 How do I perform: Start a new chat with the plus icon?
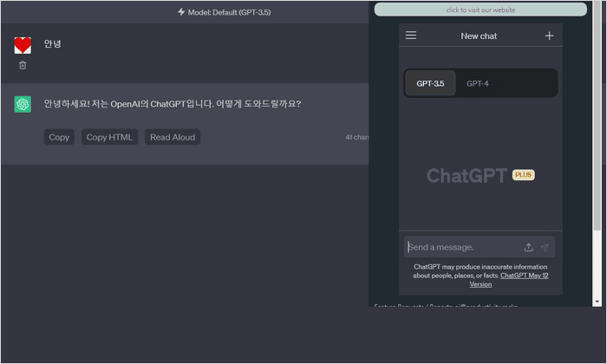[549, 36]
